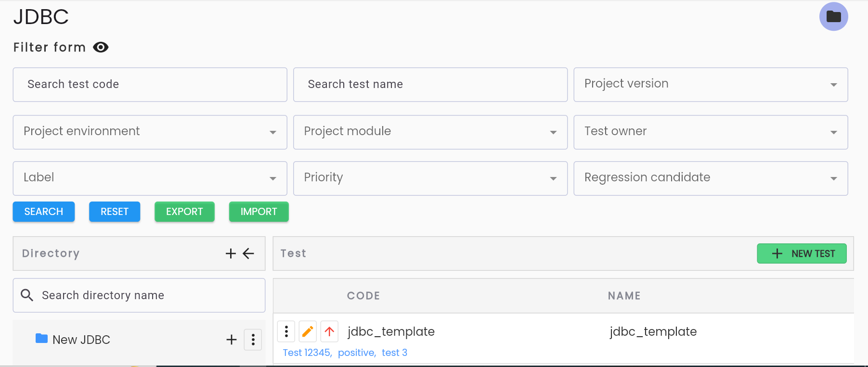
Task: Open Project version dropdown
Action: point(711,85)
